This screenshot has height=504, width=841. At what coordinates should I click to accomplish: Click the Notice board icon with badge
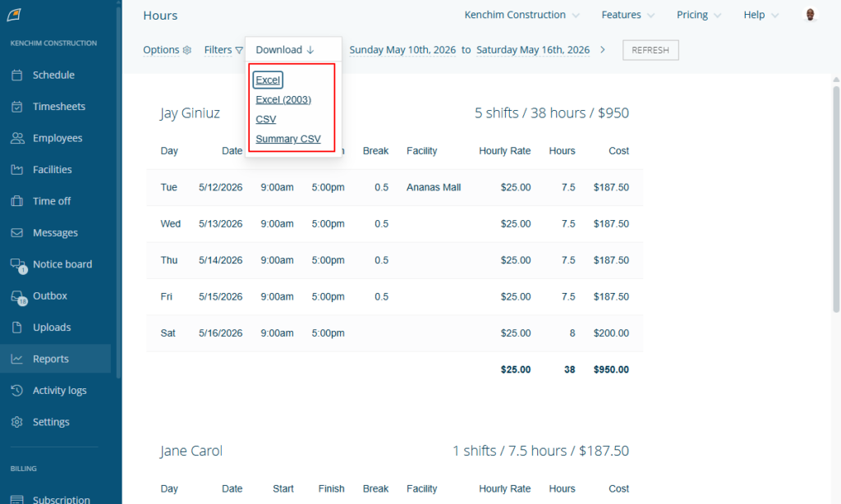[x=18, y=265]
